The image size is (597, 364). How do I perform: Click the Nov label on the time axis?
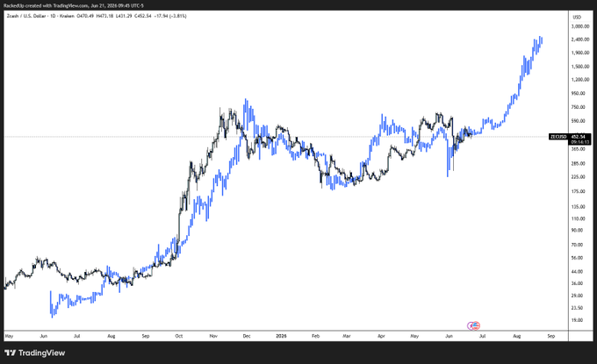click(213, 336)
